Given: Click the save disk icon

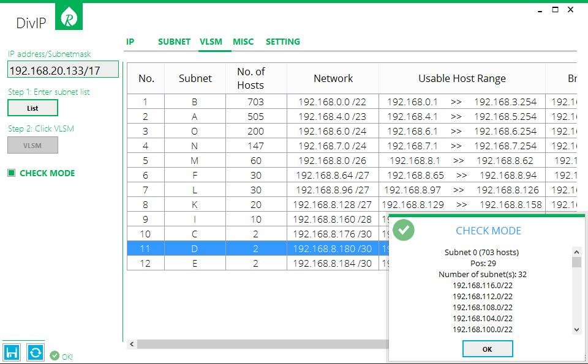Looking at the screenshot, I should click(x=11, y=352).
